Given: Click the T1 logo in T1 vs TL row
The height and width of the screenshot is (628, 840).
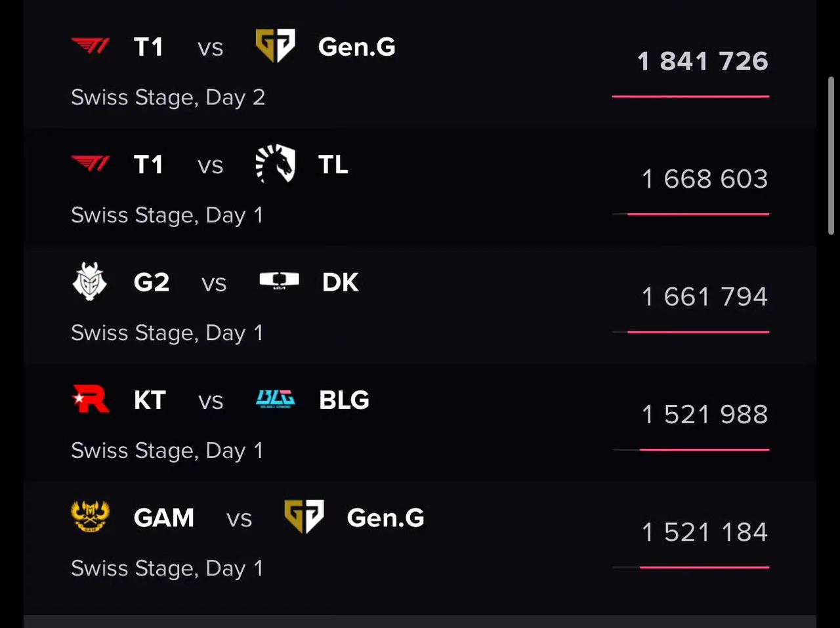Looking at the screenshot, I should [x=91, y=163].
